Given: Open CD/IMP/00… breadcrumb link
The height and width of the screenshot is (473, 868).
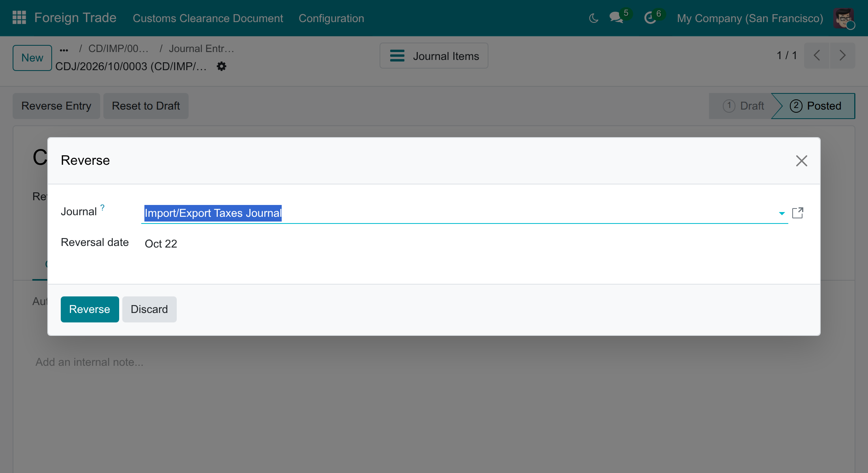Looking at the screenshot, I should coord(118,48).
